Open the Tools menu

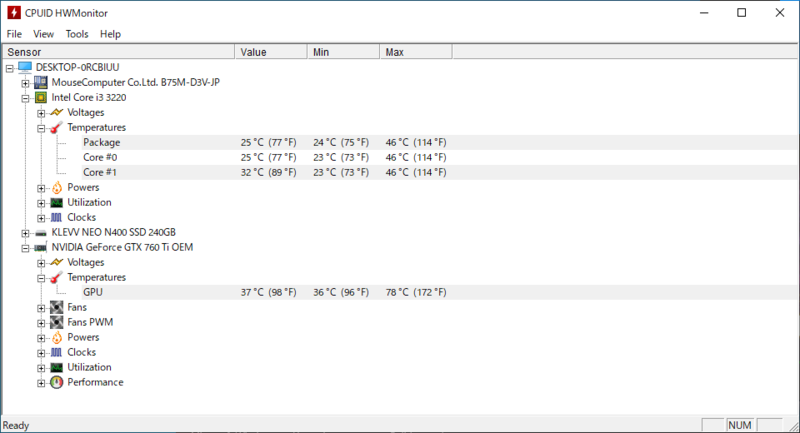coord(77,34)
